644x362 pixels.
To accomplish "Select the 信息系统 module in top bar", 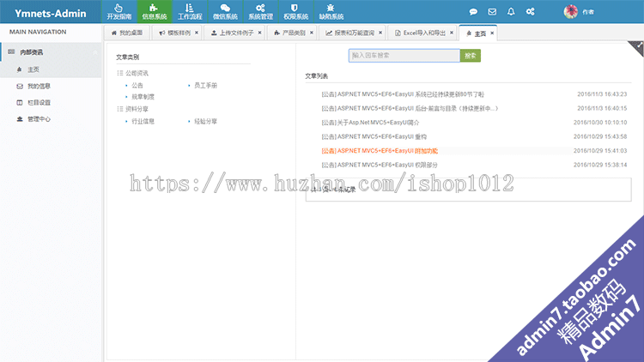I will pyautogui.click(x=155, y=11).
